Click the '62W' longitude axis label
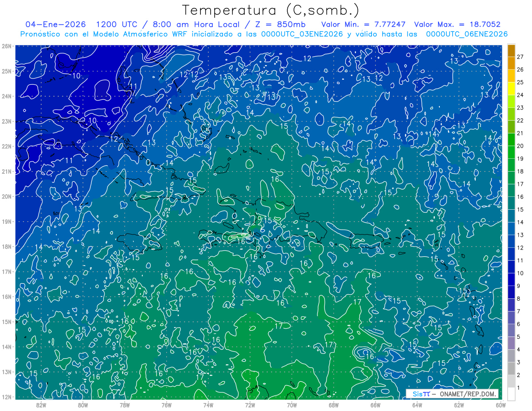 (x=459, y=404)
